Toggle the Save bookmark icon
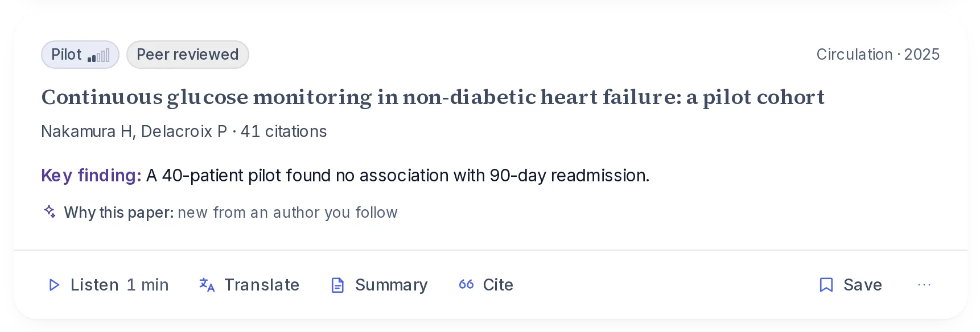This screenshot has height=332, width=980. click(x=826, y=285)
